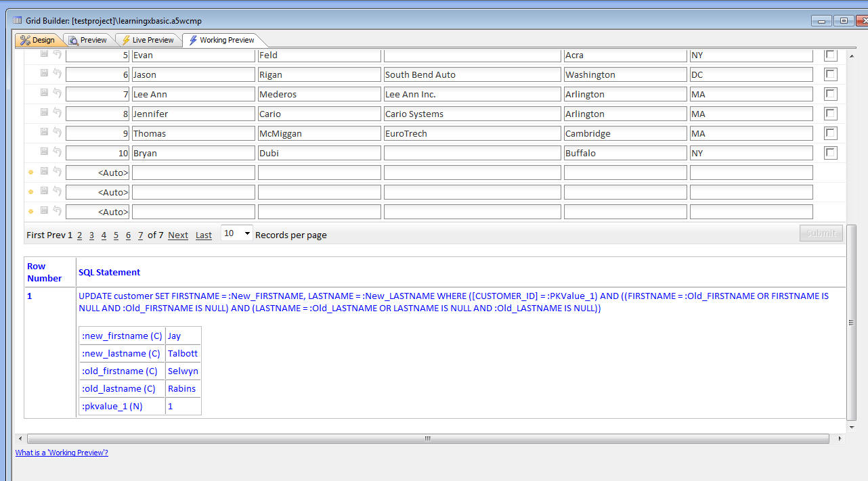Click the undo icon on the first <Auto> row
Image resolution: width=868 pixels, height=481 pixels.
(57, 171)
